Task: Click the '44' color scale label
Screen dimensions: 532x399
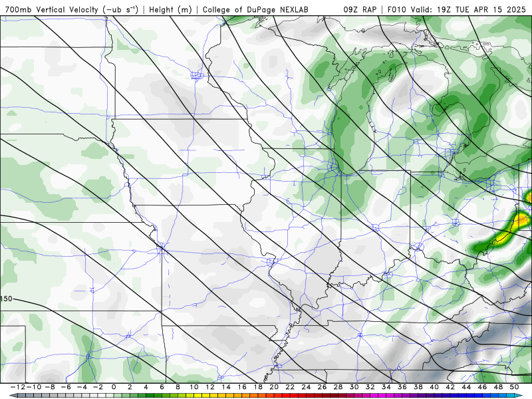Action: coord(467,387)
